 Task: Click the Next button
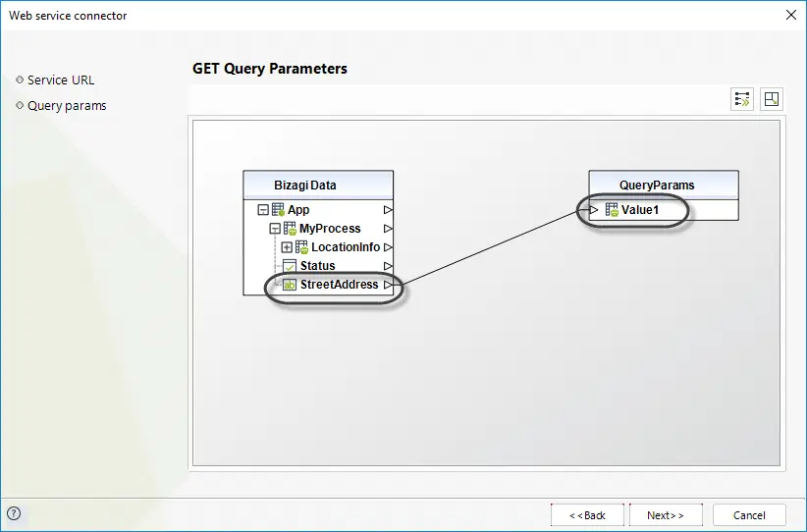pyautogui.click(x=666, y=515)
